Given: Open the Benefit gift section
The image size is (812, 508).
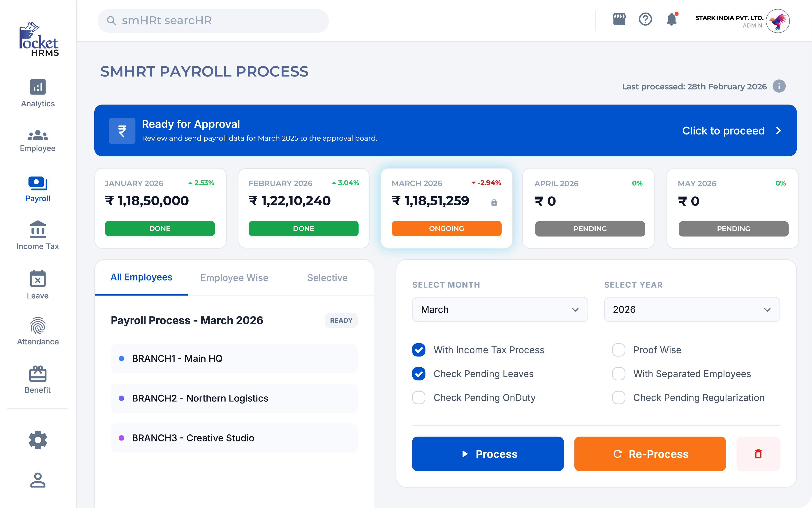Looking at the screenshot, I should pos(38,380).
